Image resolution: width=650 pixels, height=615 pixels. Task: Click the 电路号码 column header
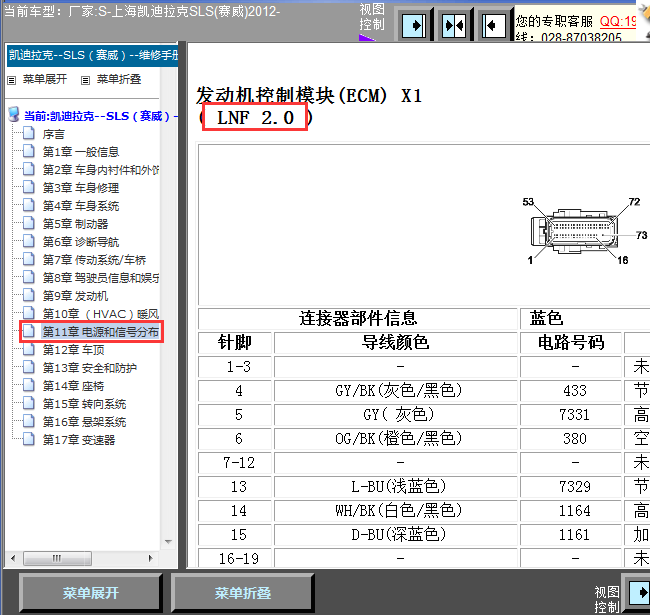(571, 343)
